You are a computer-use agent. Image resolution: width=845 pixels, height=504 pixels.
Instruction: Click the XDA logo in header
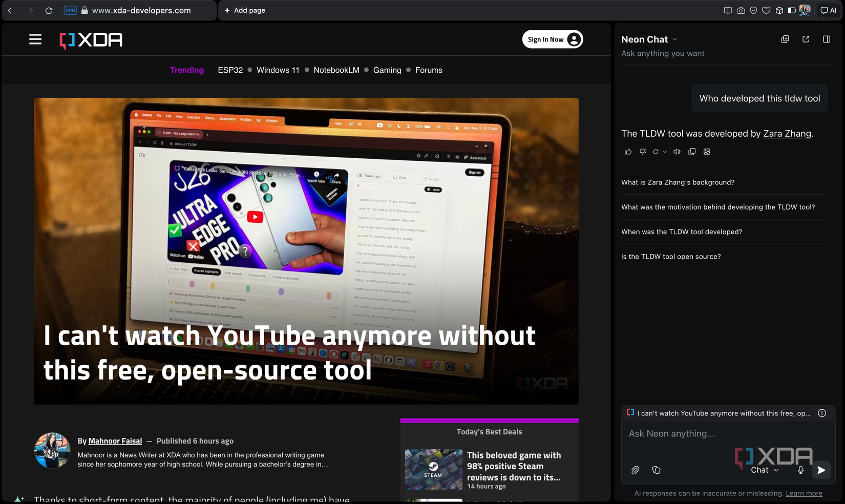(91, 40)
